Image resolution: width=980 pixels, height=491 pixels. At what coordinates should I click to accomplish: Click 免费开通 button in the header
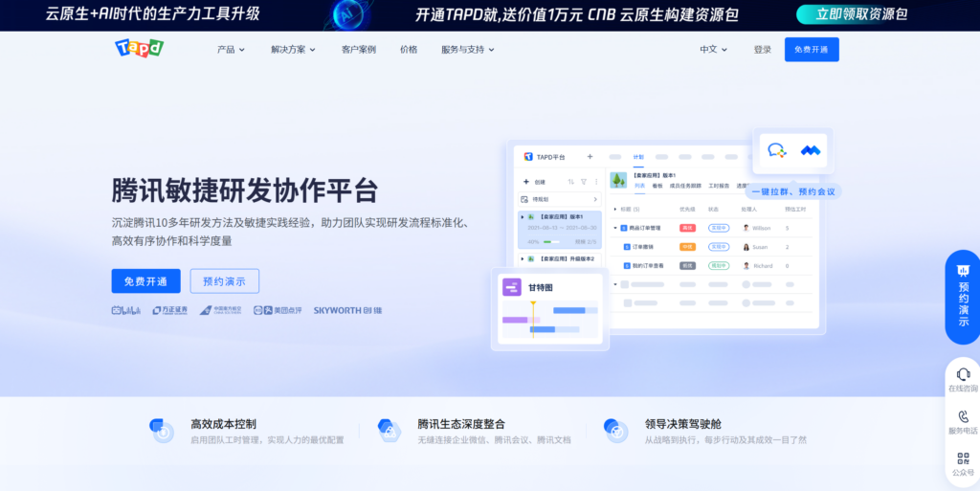(x=812, y=50)
